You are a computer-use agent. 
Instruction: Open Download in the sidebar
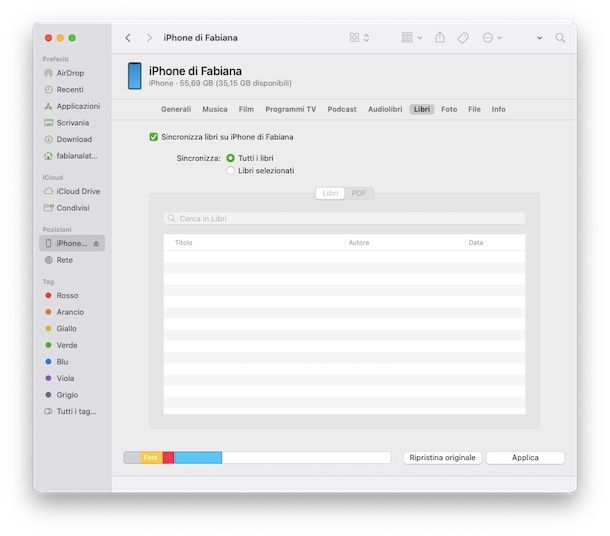(x=70, y=139)
